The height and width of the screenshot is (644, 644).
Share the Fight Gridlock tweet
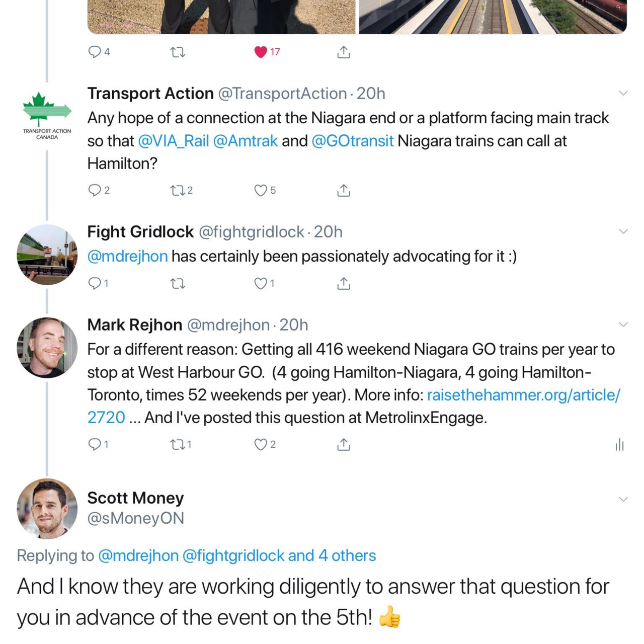pyautogui.click(x=344, y=284)
